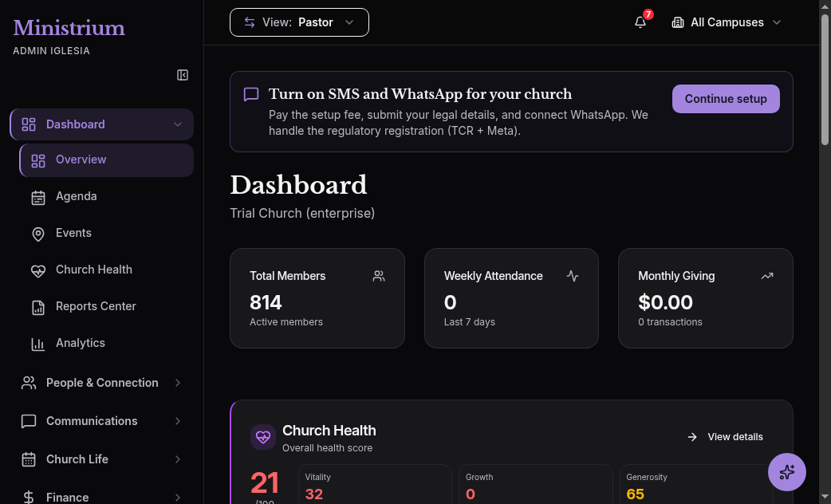831x504 pixels.
Task: Click the Growth score tile
Action: [x=536, y=484]
